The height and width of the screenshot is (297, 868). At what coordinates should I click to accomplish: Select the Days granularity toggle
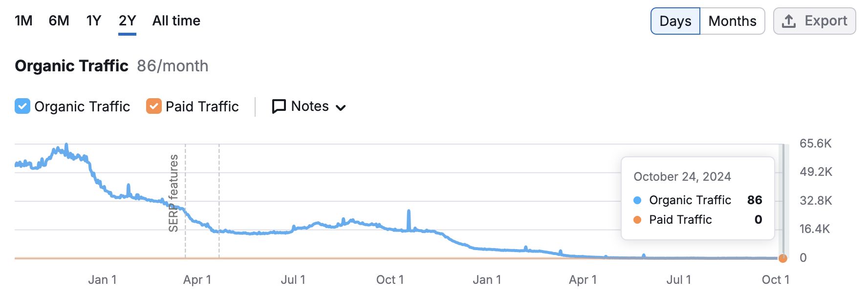(675, 21)
